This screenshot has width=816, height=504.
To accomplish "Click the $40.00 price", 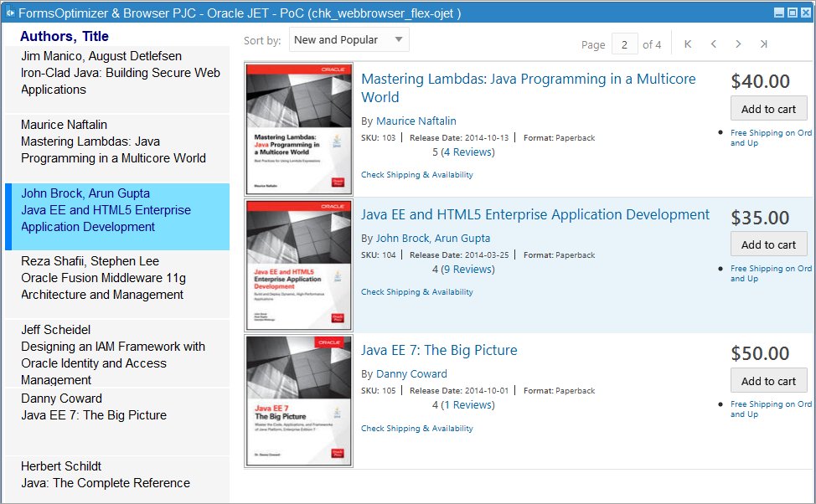I will 760,81.
